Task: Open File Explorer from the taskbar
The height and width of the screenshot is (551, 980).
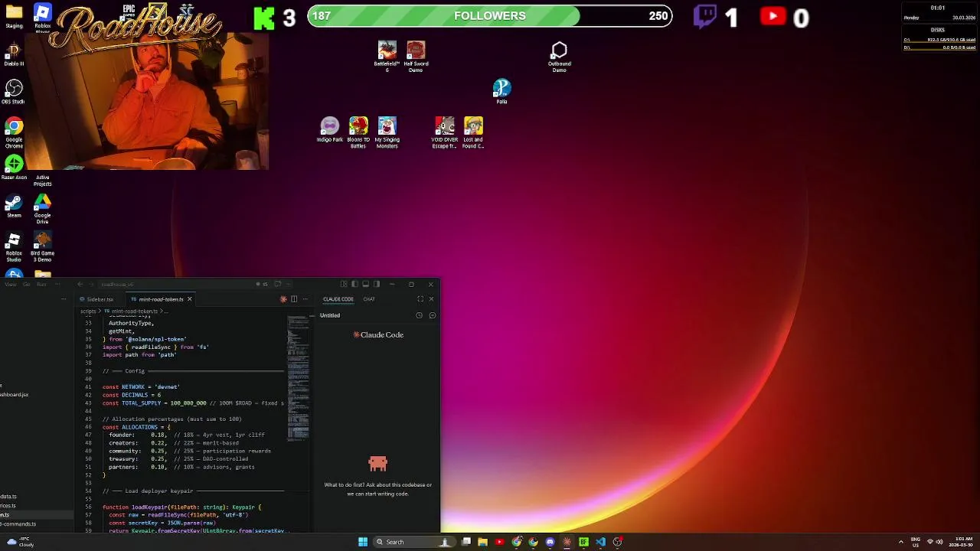Action: 482,542
